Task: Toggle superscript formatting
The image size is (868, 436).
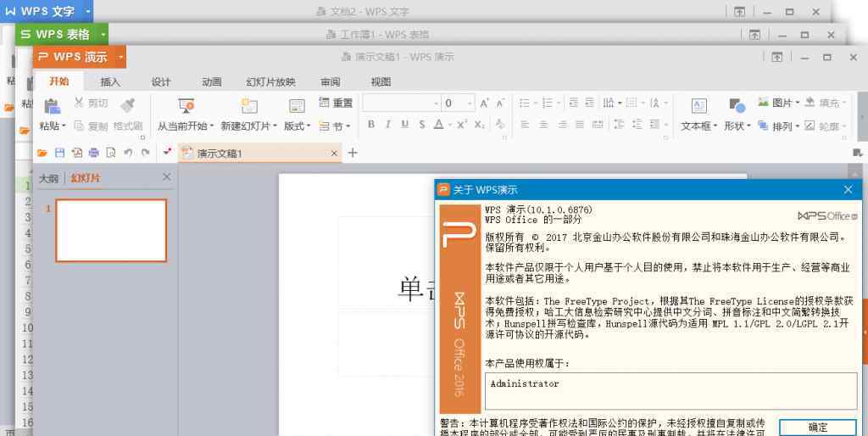Action: tap(462, 125)
